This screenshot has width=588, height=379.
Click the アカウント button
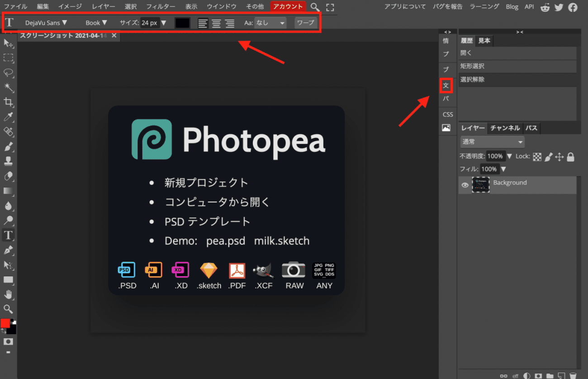[x=288, y=6]
